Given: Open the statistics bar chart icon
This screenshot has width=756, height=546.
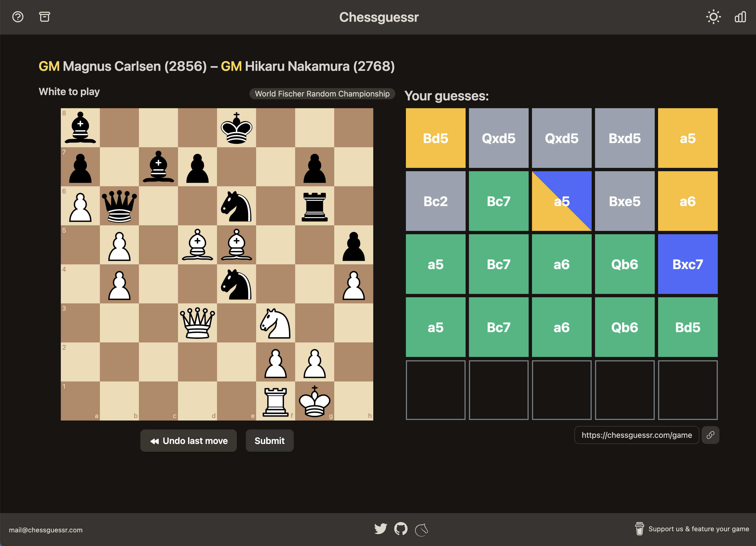Looking at the screenshot, I should pos(740,17).
